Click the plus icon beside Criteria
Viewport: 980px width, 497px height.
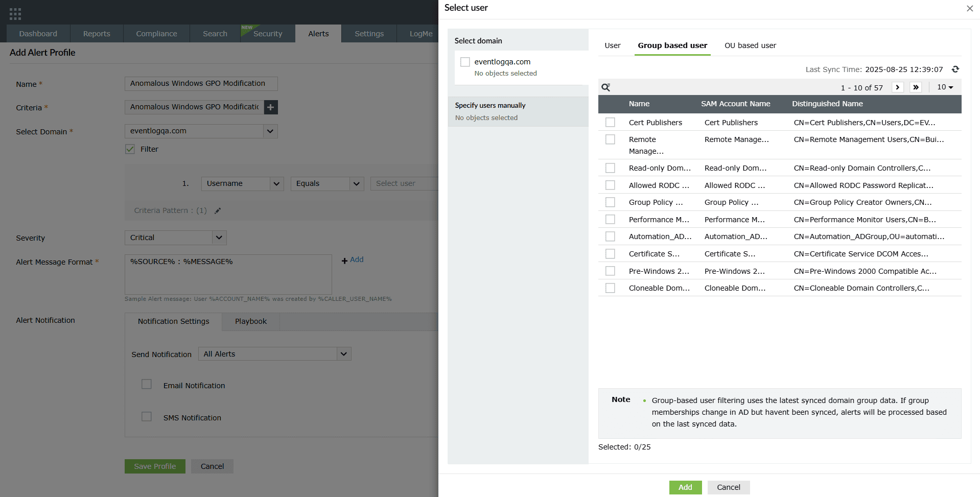coord(271,107)
